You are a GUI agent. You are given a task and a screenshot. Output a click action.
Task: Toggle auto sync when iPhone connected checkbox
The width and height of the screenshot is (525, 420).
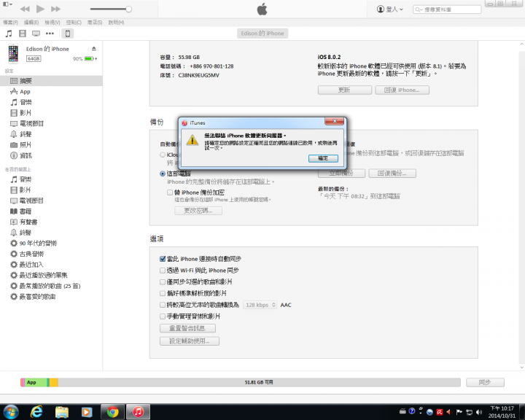click(163, 259)
